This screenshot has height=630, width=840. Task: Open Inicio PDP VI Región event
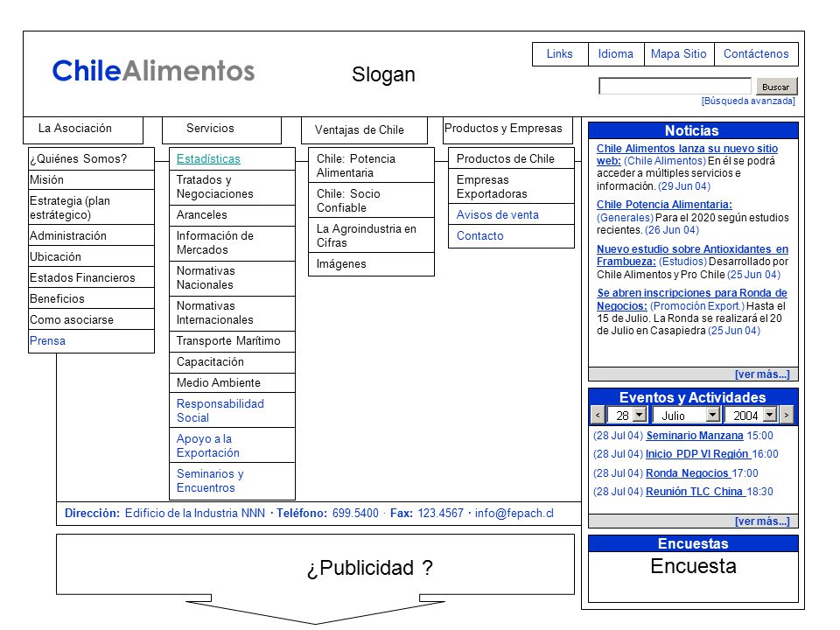coord(697,454)
